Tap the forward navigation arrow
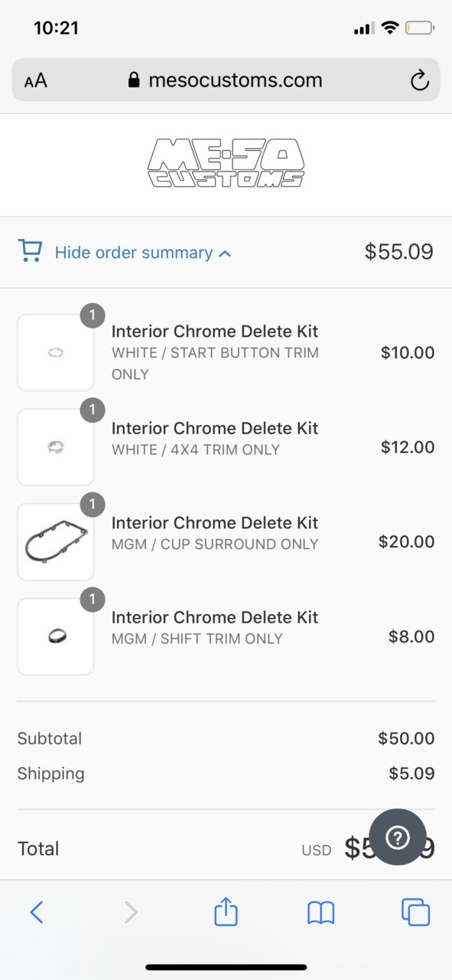This screenshot has width=452, height=980. pyautogui.click(x=131, y=912)
